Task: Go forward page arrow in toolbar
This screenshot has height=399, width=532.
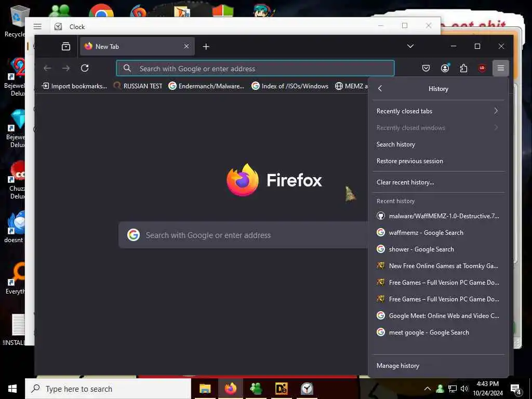Action: click(66, 68)
